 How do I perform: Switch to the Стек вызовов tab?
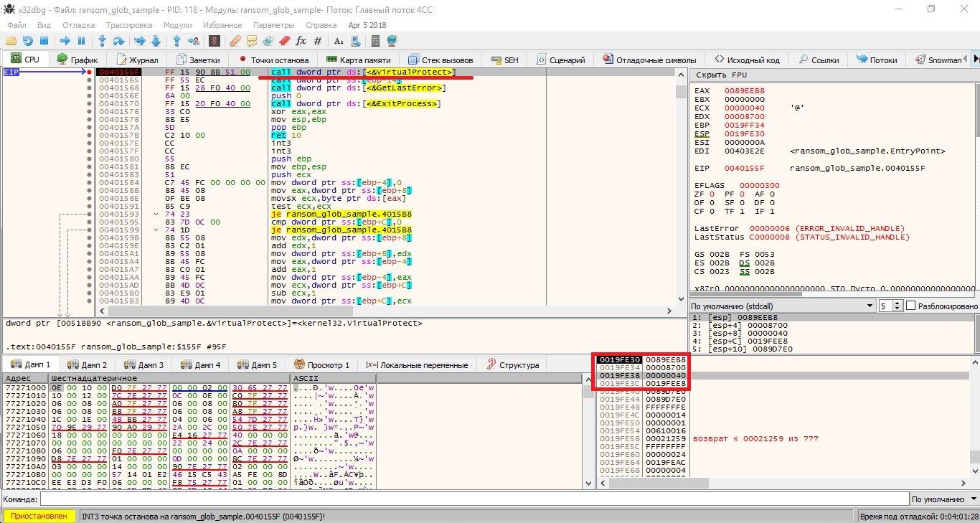click(x=440, y=60)
